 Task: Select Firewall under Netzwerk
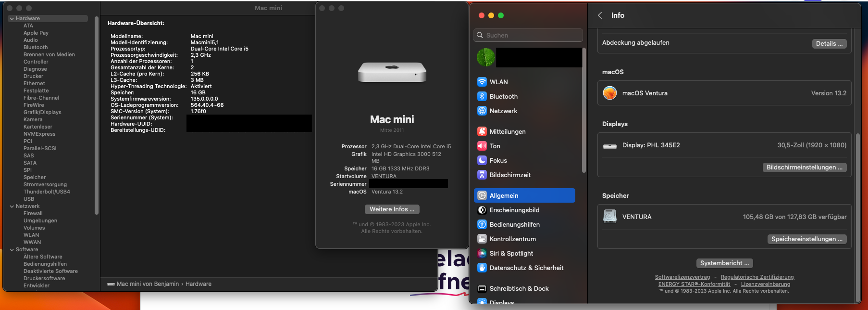pyautogui.click(x=33, y=213)
